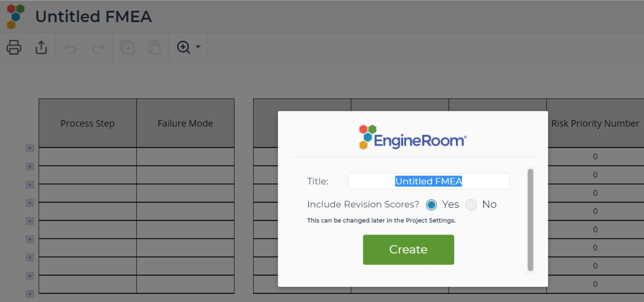644x302 pixels.
Task: Click first row Risk Priority value 0
Action: pos(595,157)
